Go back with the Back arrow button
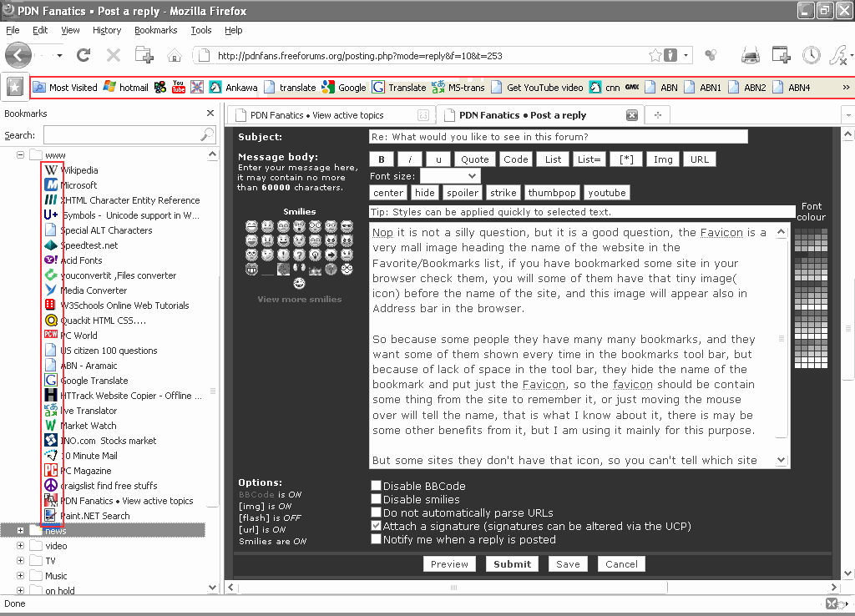This screenshot has width=855, height=616. 18,55
